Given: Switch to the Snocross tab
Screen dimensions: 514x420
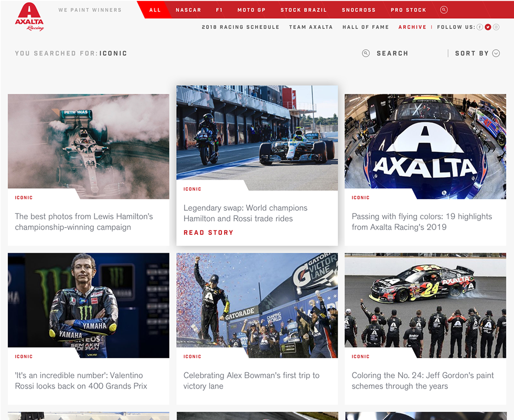Looking at the screenshot, I should click(359, 10).
